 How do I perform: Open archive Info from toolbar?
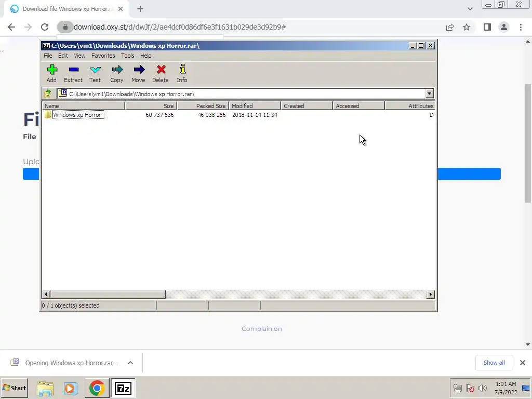[182, 74]
